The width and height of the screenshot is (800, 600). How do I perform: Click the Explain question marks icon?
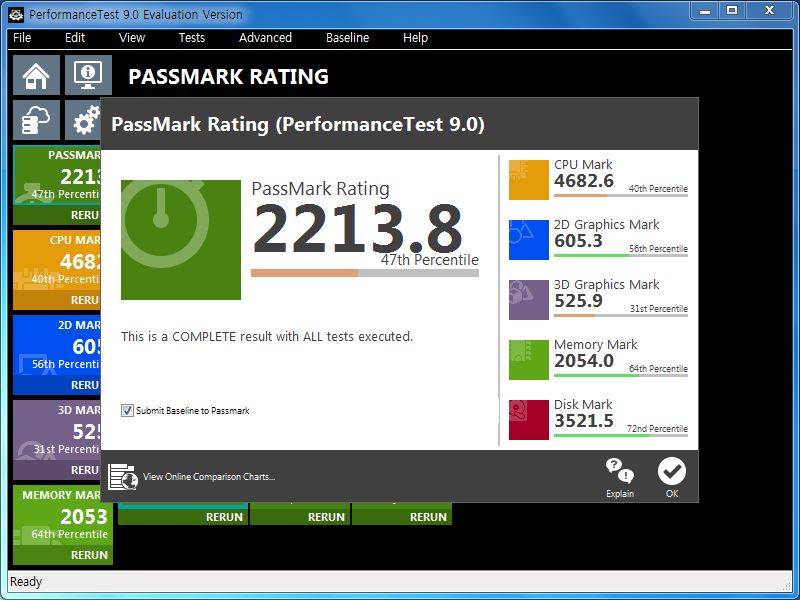620,478
